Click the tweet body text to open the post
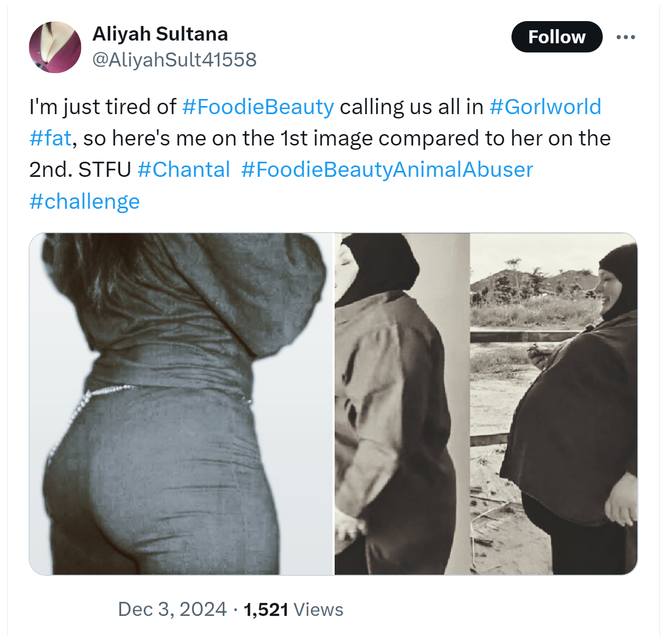Viewport: 672px width, 636px height. point(320,154)
